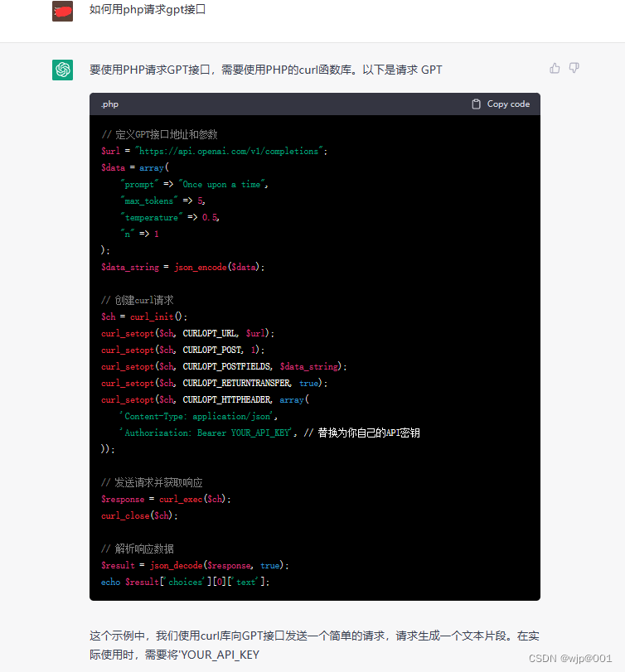Image resolution: width=625 pixels, height=672 pixels.
Task: Click the Copy code button
Action: point(501,104)
